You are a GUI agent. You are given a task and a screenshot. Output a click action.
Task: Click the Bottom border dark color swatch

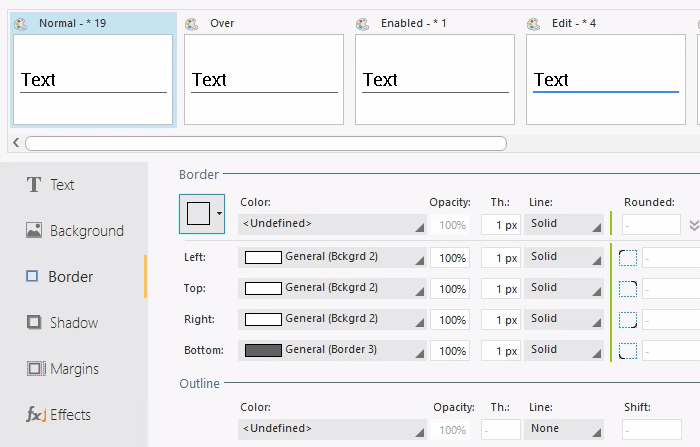263,351
